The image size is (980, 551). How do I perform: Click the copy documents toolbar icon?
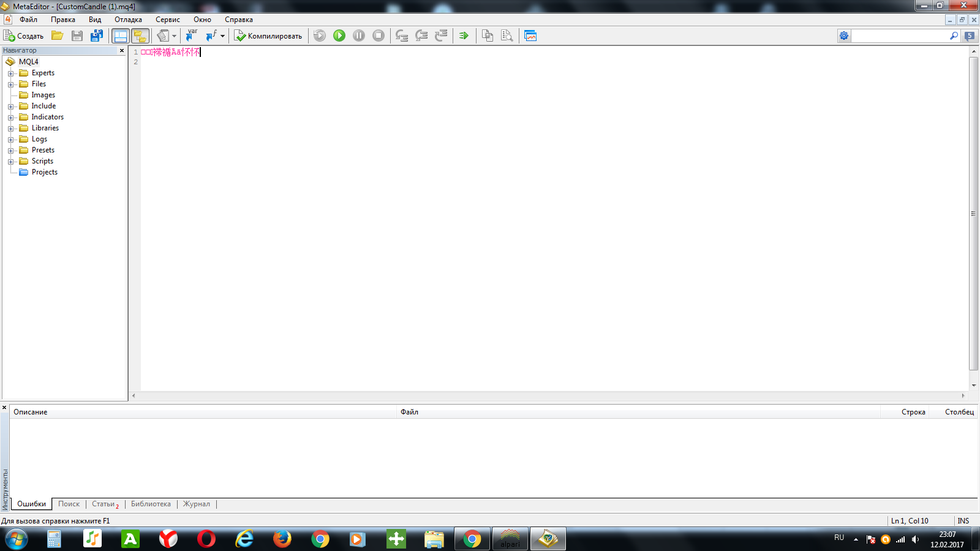click(488, 36)
